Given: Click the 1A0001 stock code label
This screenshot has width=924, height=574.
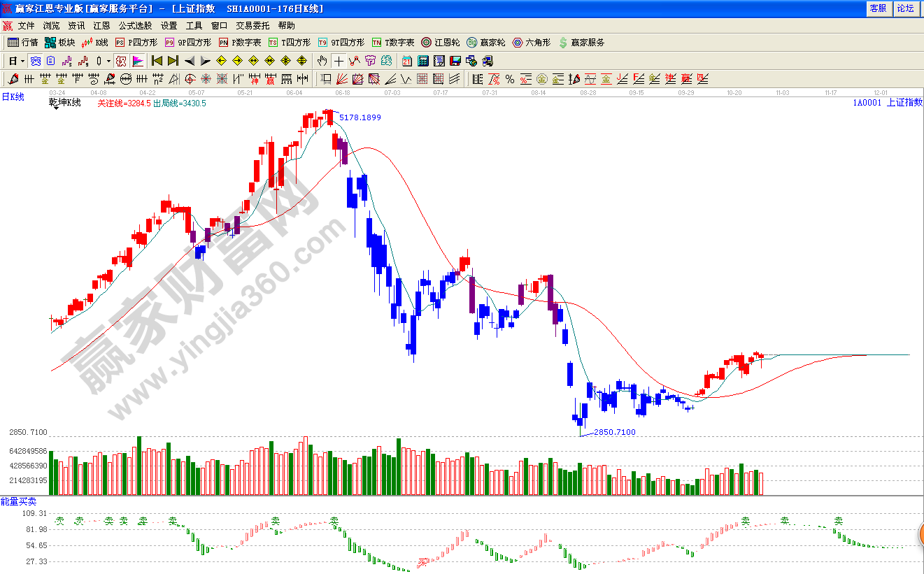Looking at the screenshot, I should (867, 103).
